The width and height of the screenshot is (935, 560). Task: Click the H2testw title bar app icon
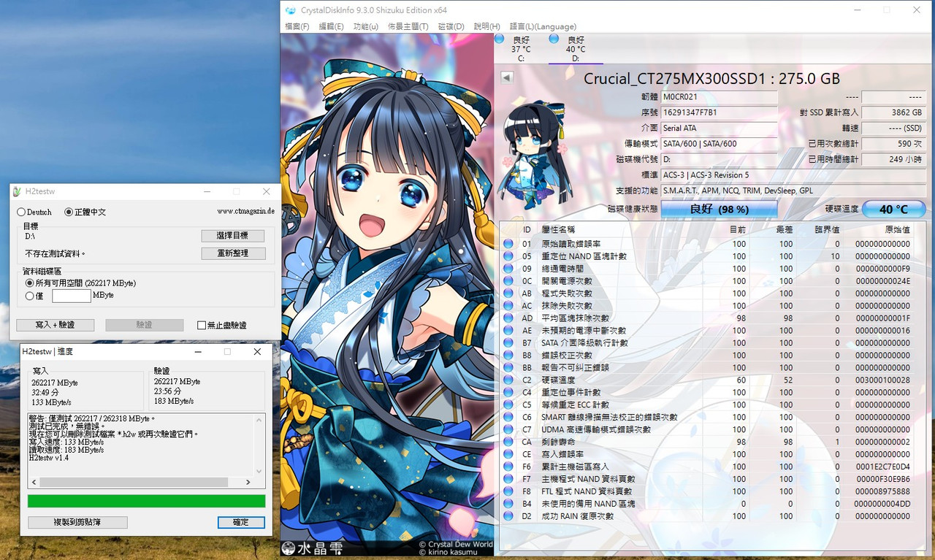[18, 191]
